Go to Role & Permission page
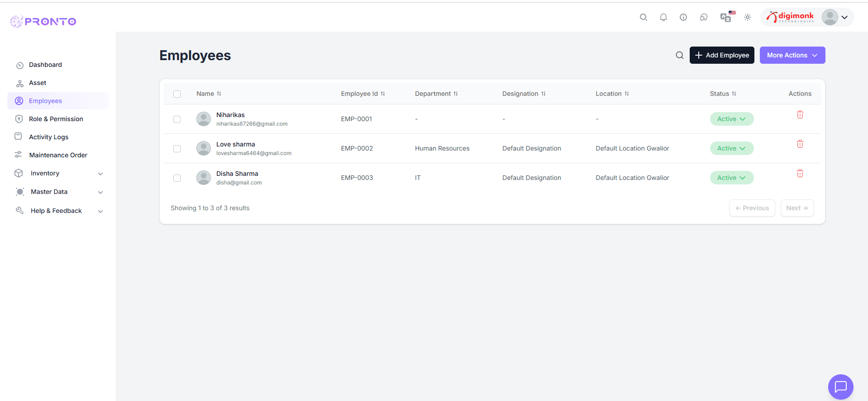Viewport: 868px width, 401px height. 56,119
